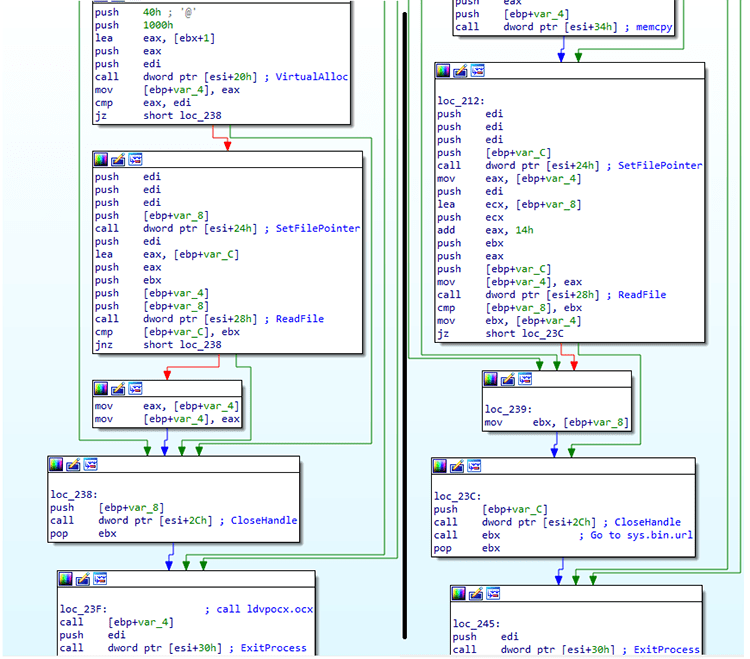Image resolution: width=750 pixels, height=659 pixels.
Task: Click the color palette icon on loc_23F node
Action: tap(65, 580)
